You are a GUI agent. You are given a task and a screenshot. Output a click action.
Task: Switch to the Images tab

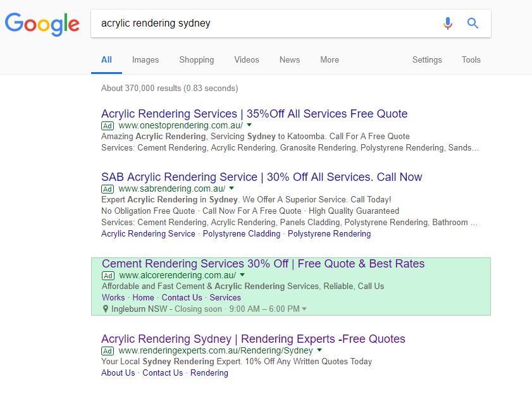tap(145, 60)
